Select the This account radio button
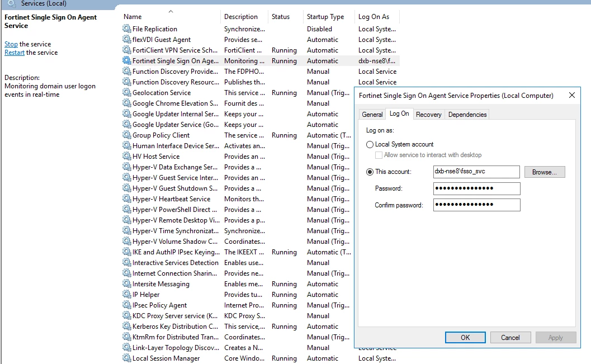The image size is (591, 364). pyautogui.click(x=370, y=172)
